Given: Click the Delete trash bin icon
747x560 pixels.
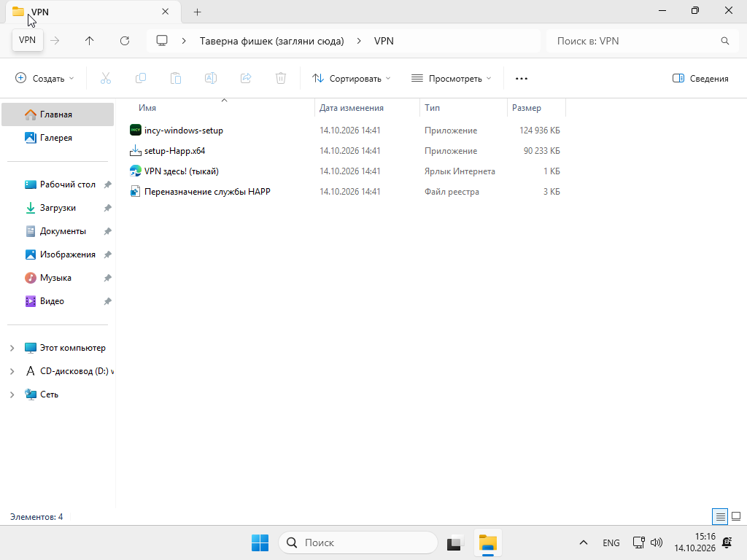Looking at the screenshot, I should click(281, 78).
